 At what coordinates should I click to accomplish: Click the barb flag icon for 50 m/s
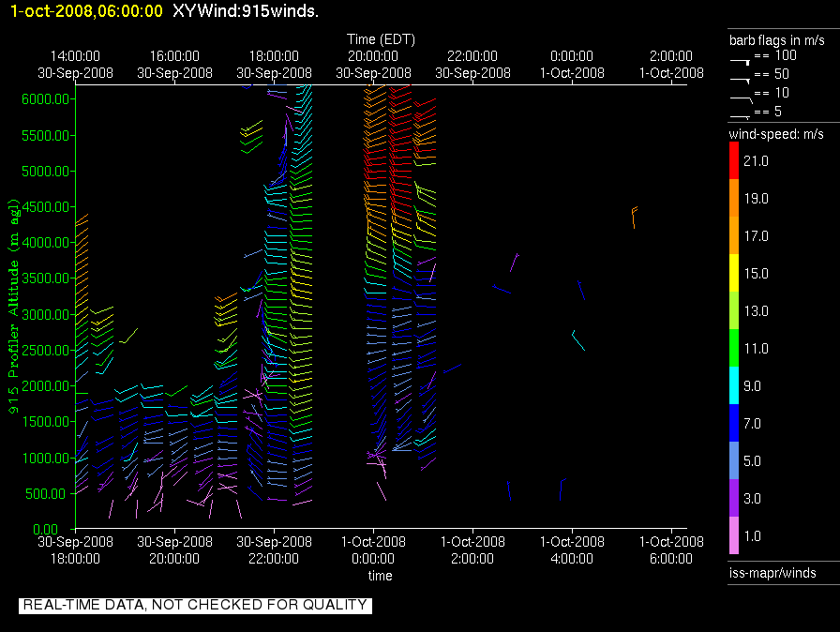pyautogui.click(x=741, y=81)
